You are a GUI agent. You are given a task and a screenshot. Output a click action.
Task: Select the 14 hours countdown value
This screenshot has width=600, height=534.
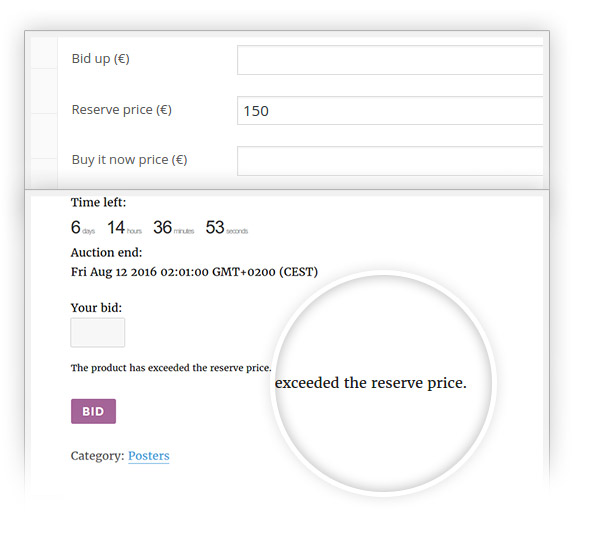(124, 228)
